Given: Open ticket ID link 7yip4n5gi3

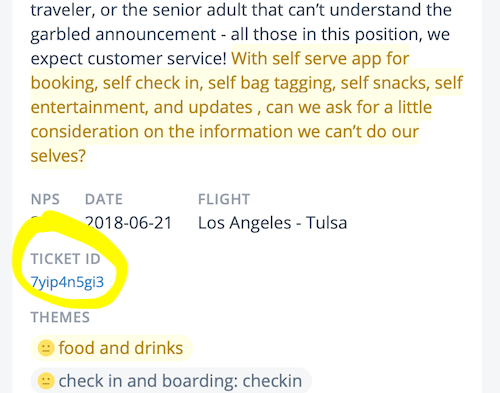Looking at the screenshot, I should [x=67, y=282].
